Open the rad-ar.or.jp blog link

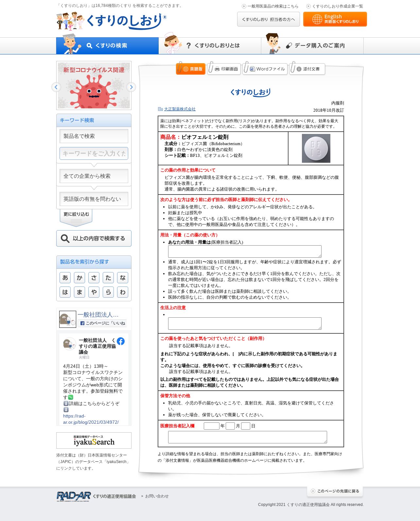coord(91,419)
